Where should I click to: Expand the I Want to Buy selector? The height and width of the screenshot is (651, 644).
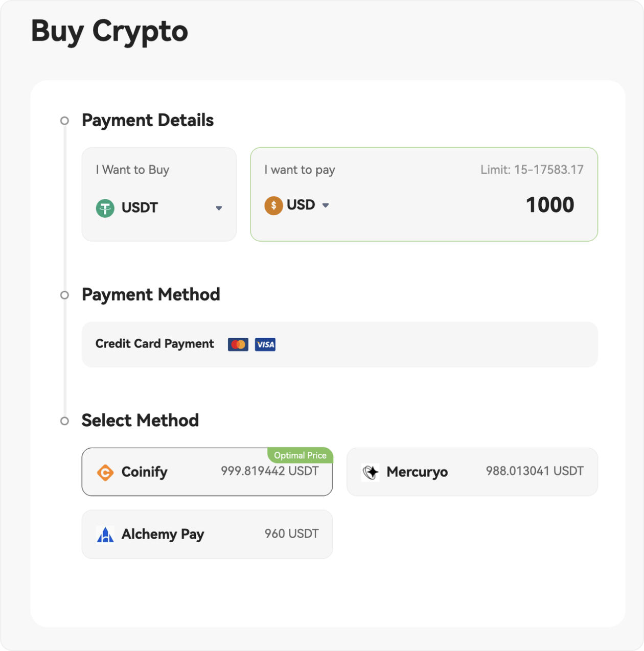[159, 195]
